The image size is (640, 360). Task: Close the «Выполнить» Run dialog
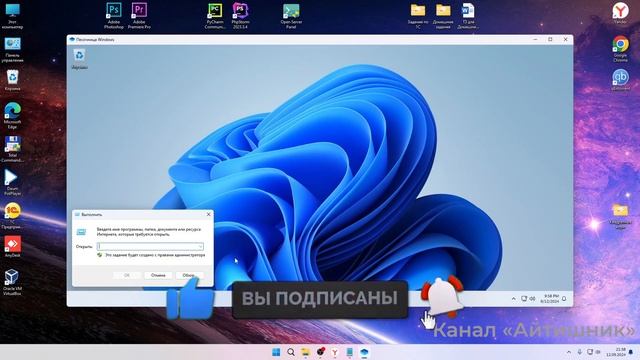(209, 214)
